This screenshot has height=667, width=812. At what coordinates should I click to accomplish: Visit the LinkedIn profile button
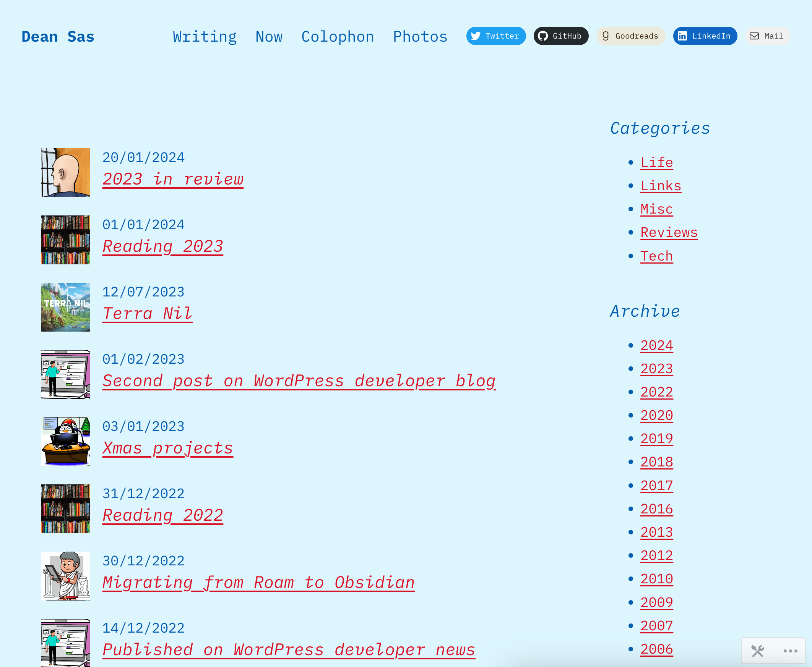click(704, 36)
